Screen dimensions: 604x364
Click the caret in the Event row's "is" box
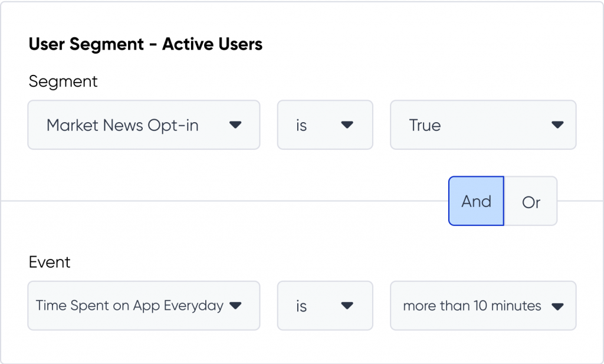(347, 306)
